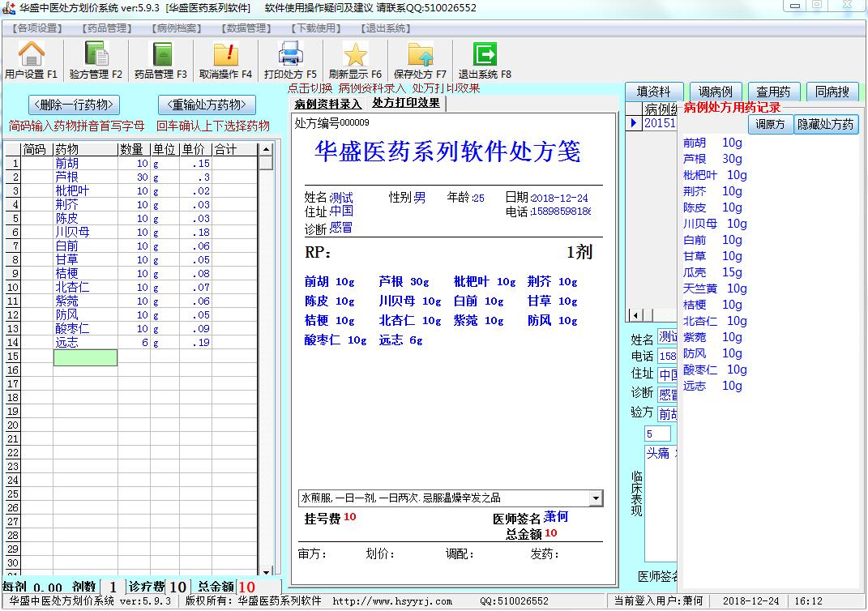Click the 诊疗费 value field
Image resolution: width=868 pixels, height=611 pixels.
(177, 587)
